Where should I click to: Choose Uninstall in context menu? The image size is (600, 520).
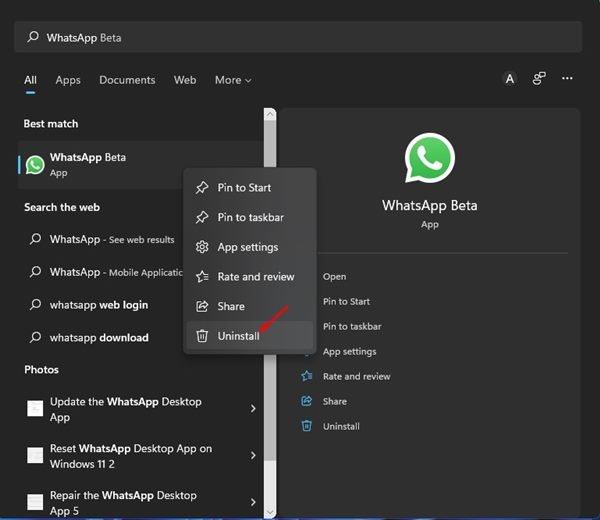[249, 336]
